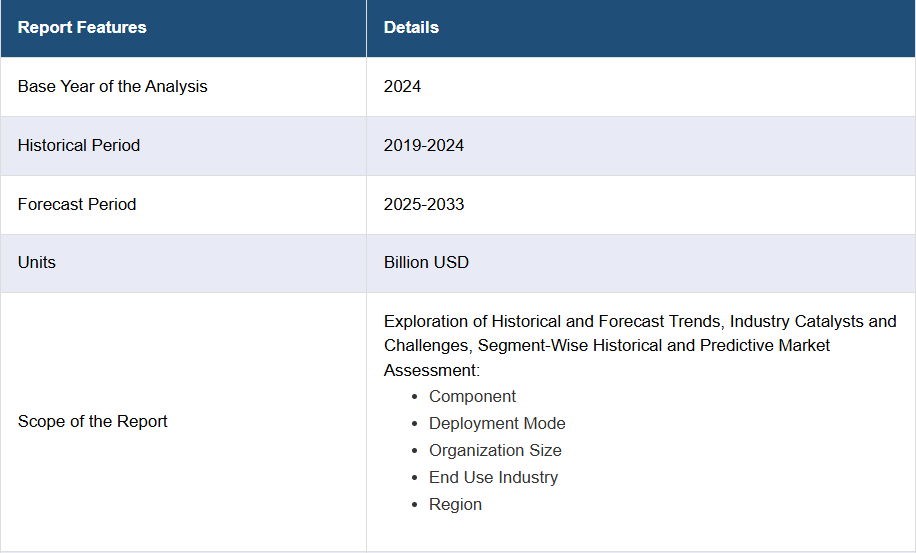Viewport: 916px width, 553px height.
Task: Click the Report Features column header
Action: [82, 27]
